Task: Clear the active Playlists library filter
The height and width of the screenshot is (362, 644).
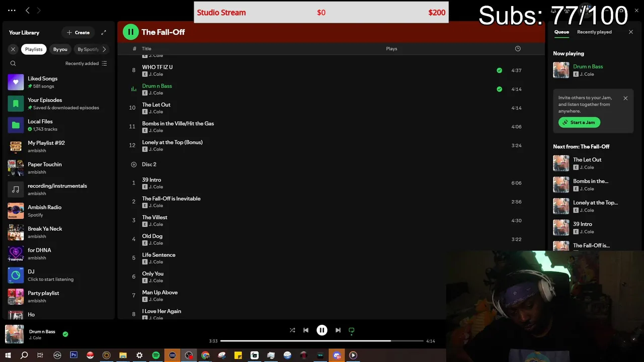Action: tap(13, 49)
